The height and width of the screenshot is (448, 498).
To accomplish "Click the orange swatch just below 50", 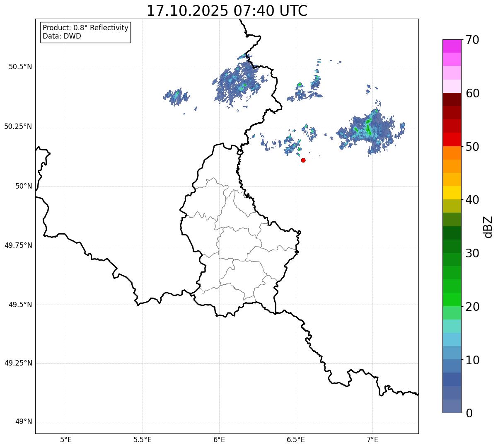I will click(452, 153).
